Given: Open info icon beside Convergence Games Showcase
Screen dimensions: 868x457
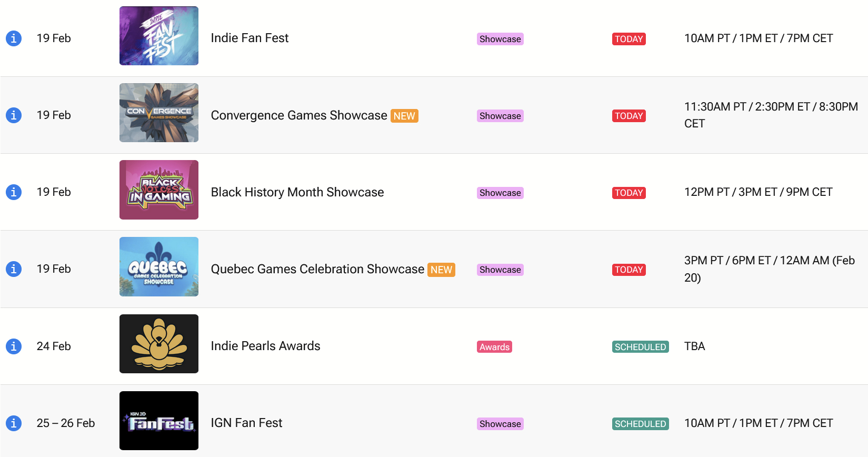Looking at the screenshot, I should click(14, 115).
